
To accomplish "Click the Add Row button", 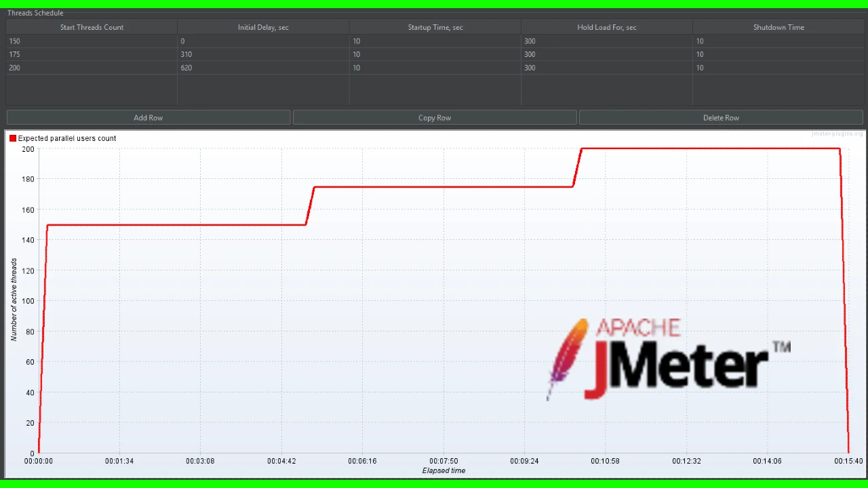I will 149,117.
